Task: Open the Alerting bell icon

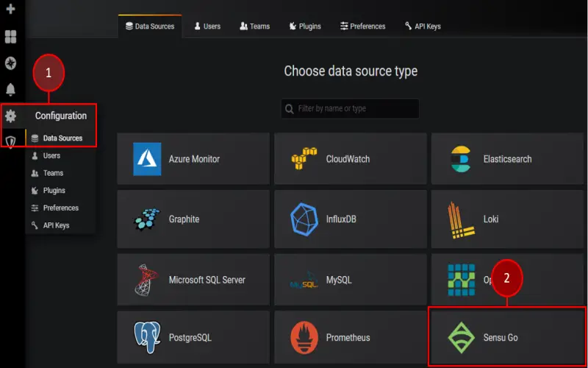Action: coord(10,89)
